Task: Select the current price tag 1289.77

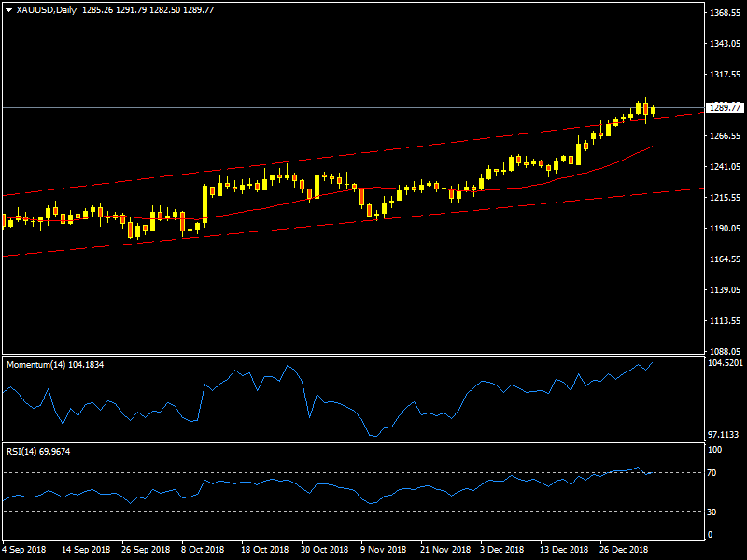Action: coord(725,108)
